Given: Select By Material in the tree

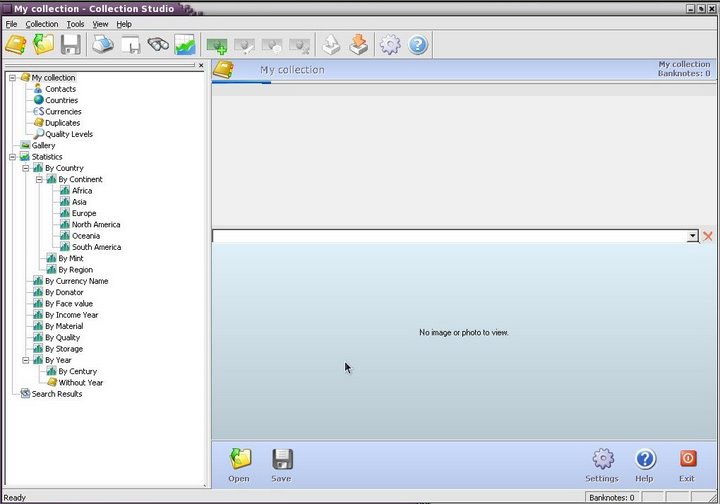Looking at the screenshot, I should point(64,326).
